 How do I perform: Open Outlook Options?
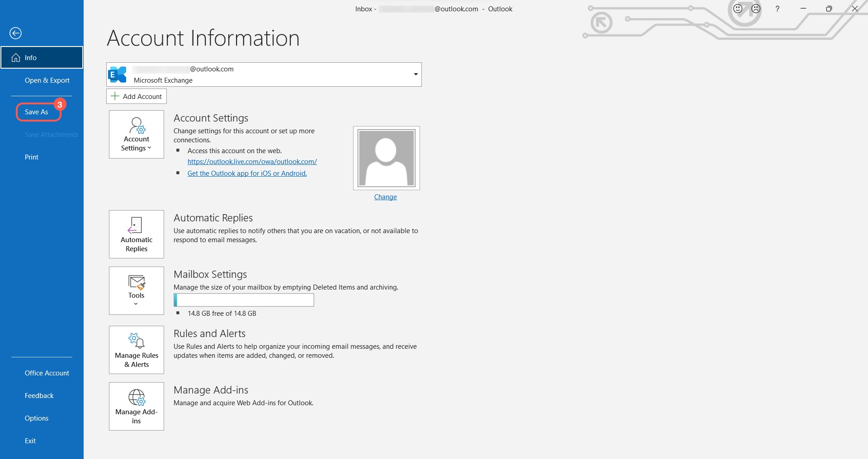[x=37, y=418]
